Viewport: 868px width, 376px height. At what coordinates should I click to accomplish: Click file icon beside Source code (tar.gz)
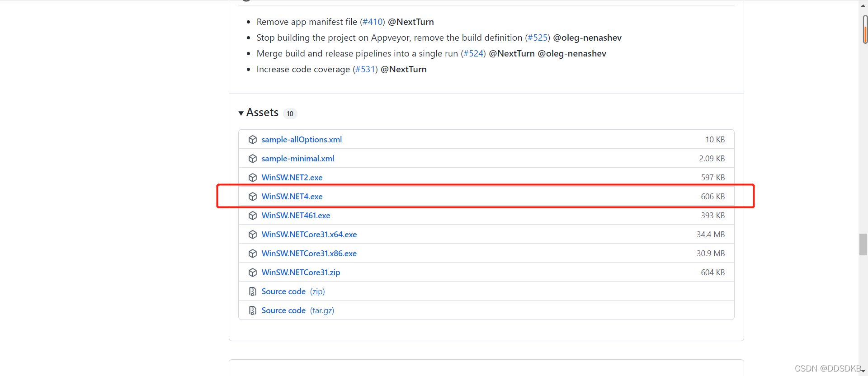[x=253, y=310]
